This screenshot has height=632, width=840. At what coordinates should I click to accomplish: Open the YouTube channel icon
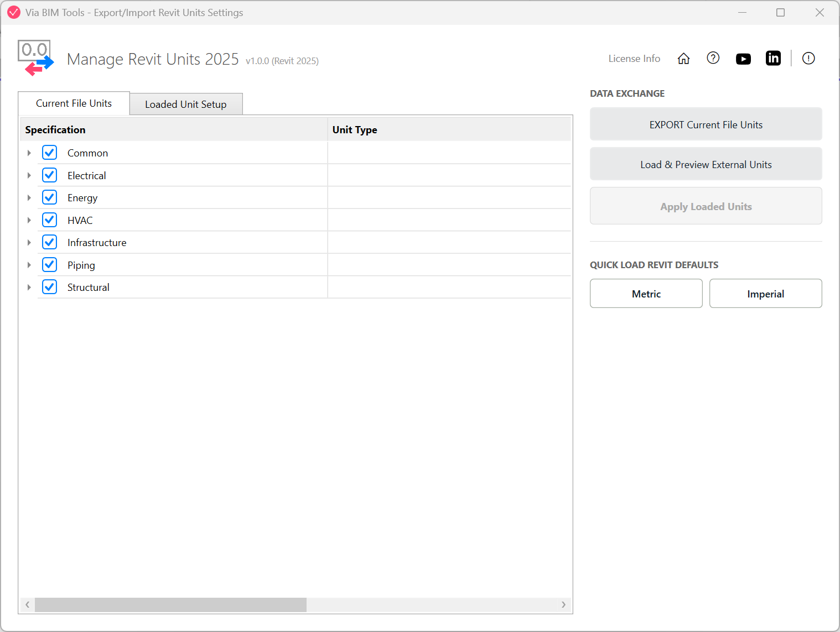[x=743, y=59]
